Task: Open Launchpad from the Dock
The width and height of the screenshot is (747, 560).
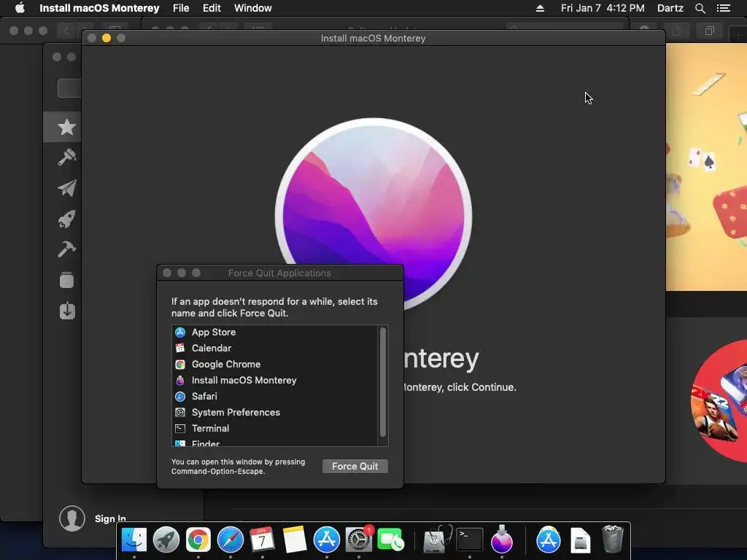Action: [x=166, y=540]
